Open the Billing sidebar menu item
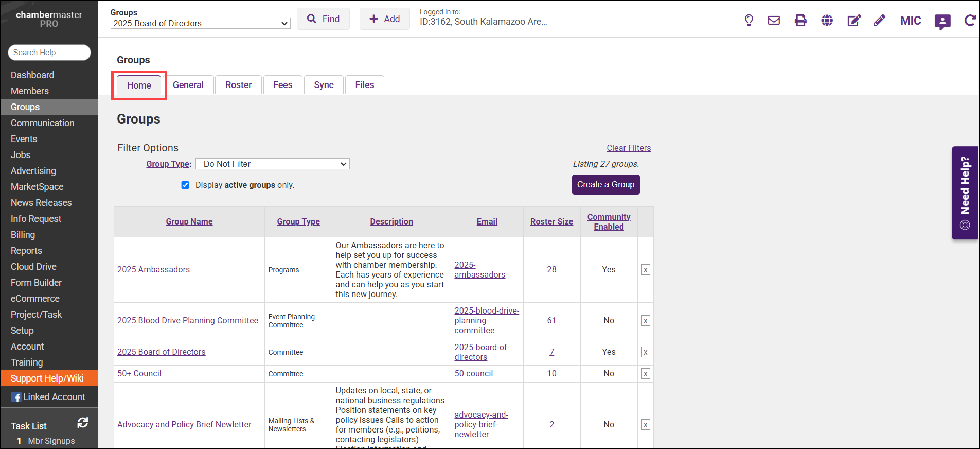The width and height of the screenshot is (980, 449). 23,235
